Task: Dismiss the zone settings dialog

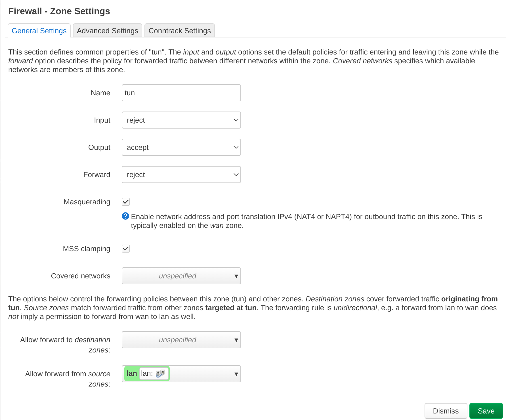Action: pos(446,411)
